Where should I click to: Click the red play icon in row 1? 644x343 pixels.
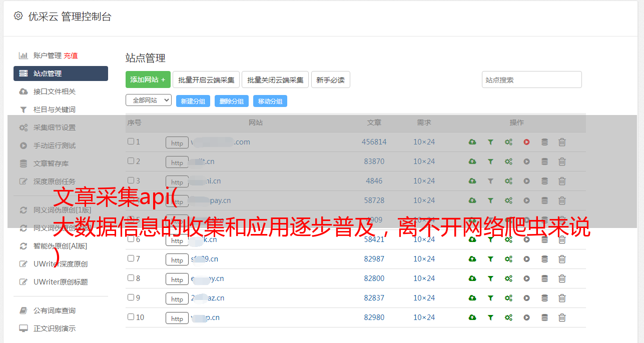526,142
